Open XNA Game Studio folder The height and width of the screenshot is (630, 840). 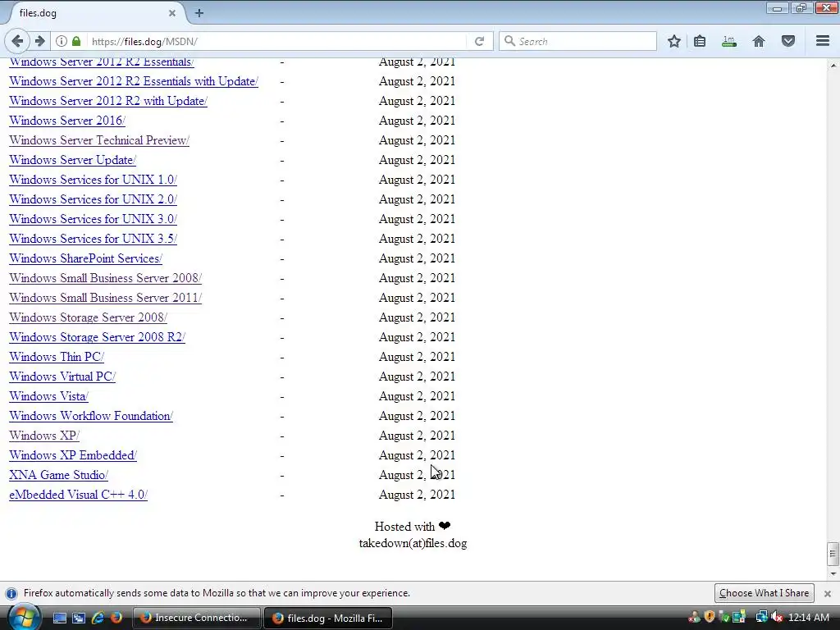(x=58, y=475)
